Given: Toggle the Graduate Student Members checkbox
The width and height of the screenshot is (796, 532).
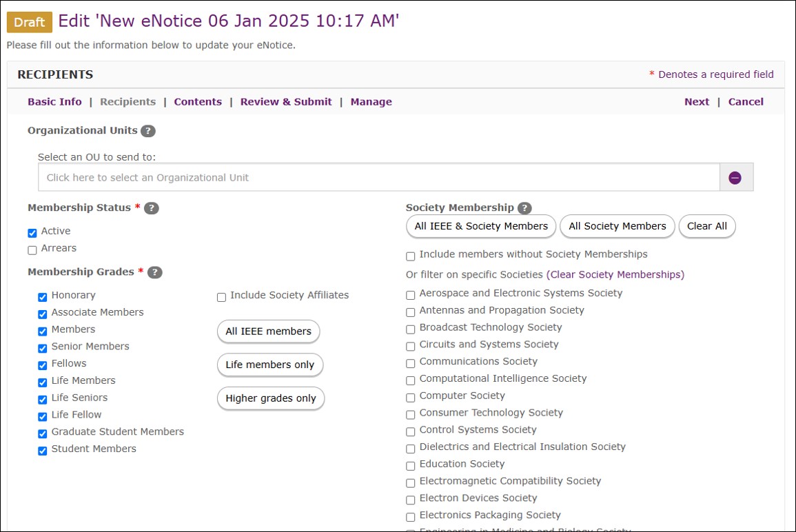Looking at the screenshot, I should click(x=43, y=433).
